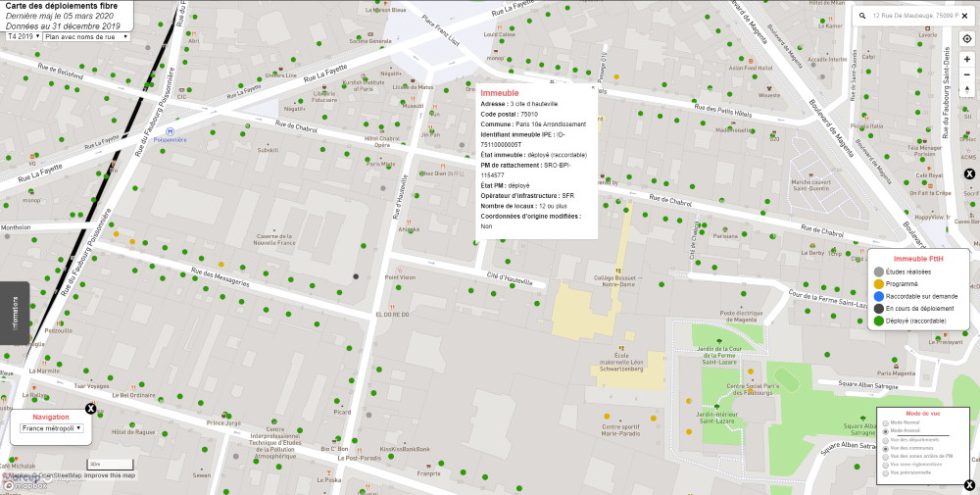Select the Vue des départements option
The height and width of the screenshot is (495, 980).
point(886,440)
